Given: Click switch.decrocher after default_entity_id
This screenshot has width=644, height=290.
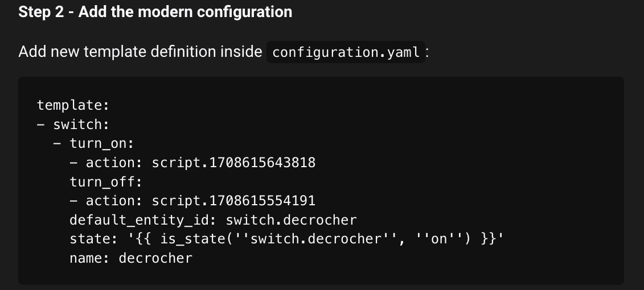Looking at the screenshot, I should (x=291, y=220).
